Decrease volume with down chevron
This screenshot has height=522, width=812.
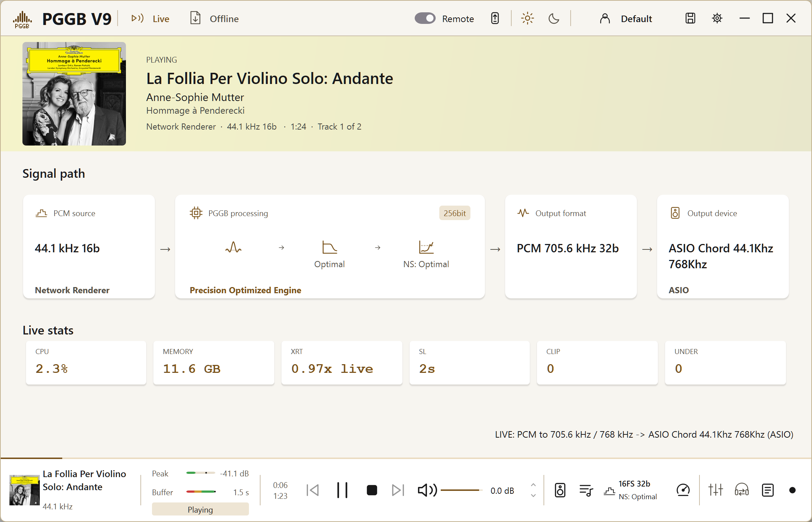click(533, 496)
